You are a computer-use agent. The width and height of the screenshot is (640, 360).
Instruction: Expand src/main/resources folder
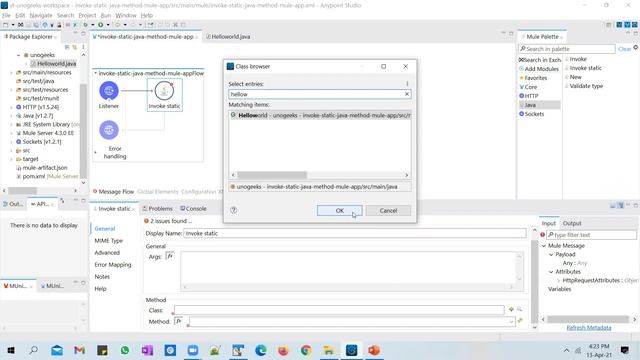(11, 73)
